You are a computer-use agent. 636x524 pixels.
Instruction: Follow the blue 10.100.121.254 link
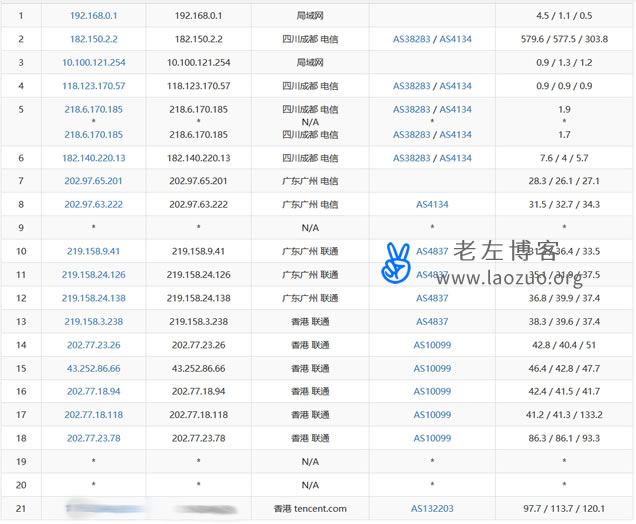tap(93, 62)
